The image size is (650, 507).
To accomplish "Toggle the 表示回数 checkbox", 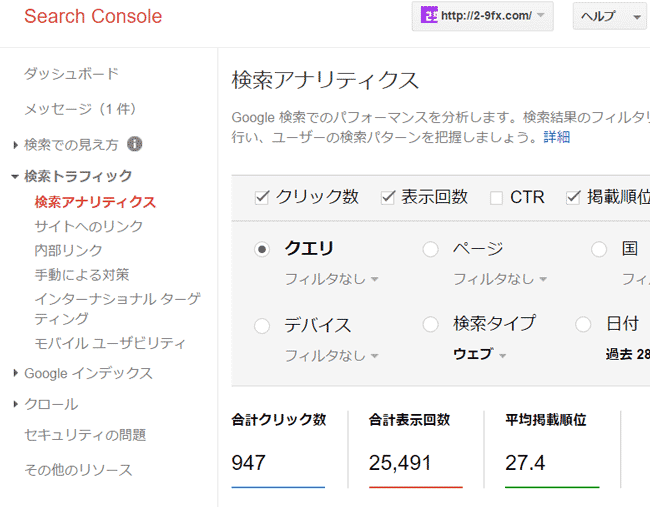I will pos(388,197).
